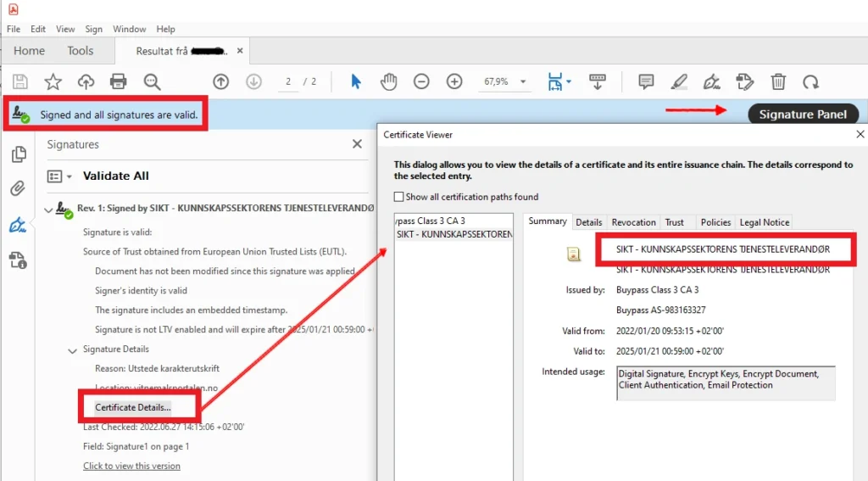Select the Trust tab
The image size is (868, 481).
pyautogui.click(x=674, y=222)
